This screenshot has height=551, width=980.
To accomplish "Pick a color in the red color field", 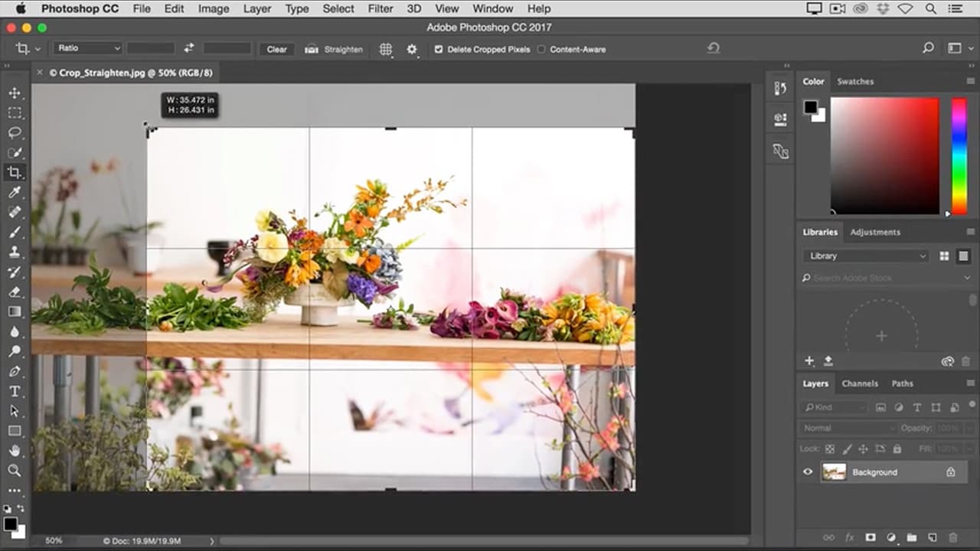I will pyautogui.click(x=884, y=156).
